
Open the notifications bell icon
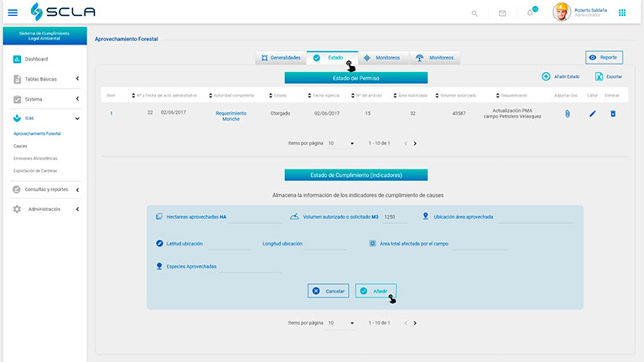(x=530, y=13)
